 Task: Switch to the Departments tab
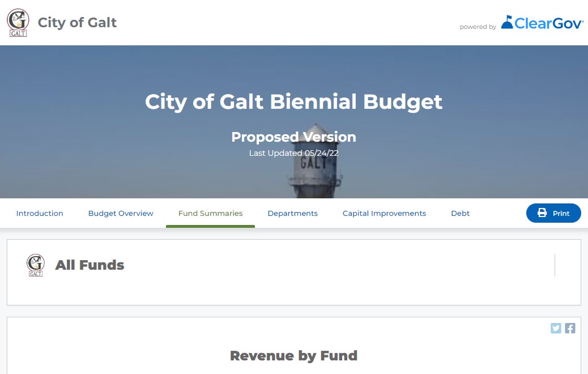[x=293, y=213]
